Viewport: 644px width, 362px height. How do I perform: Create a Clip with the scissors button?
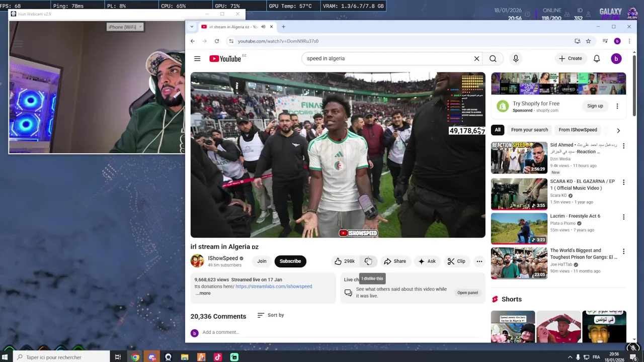click(x=456, y=261)
